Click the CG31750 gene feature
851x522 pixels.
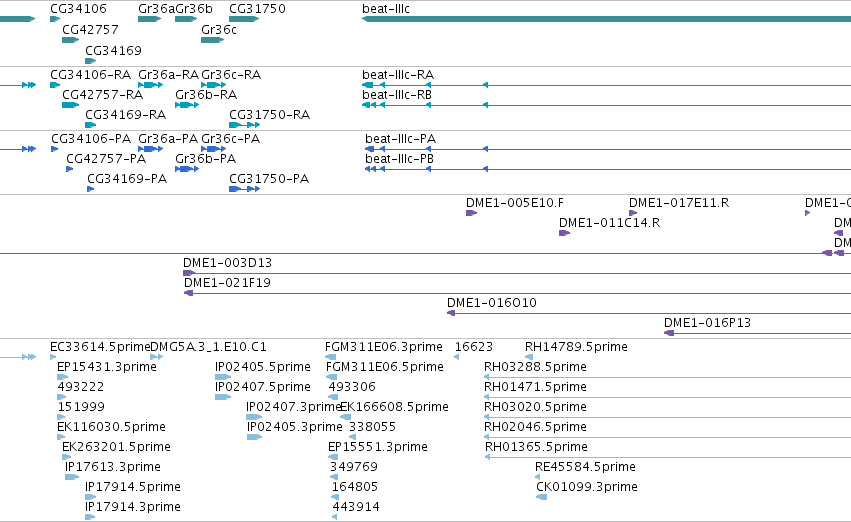pos(244,19)
